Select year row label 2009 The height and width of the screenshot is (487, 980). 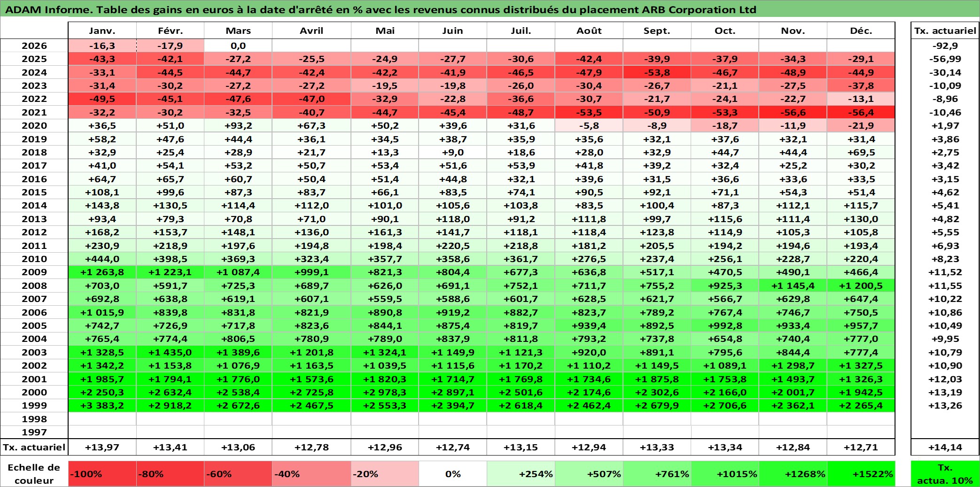(34, 272)
